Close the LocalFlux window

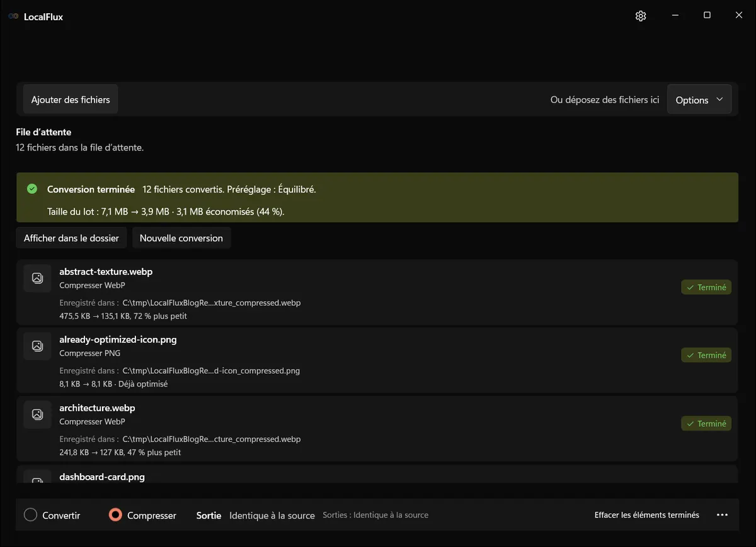739,15
